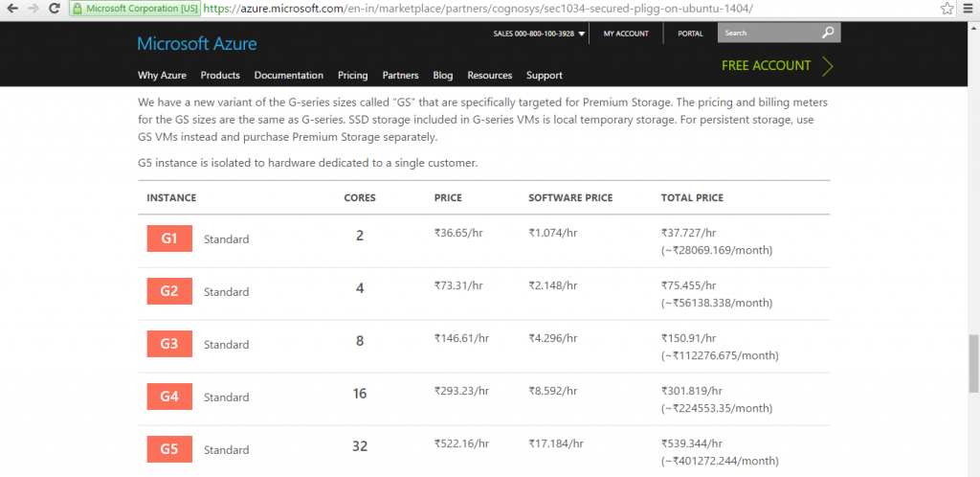980x477 pixels.
Task: Click the Microsoft Azure logo
Action: click(196, 44)
